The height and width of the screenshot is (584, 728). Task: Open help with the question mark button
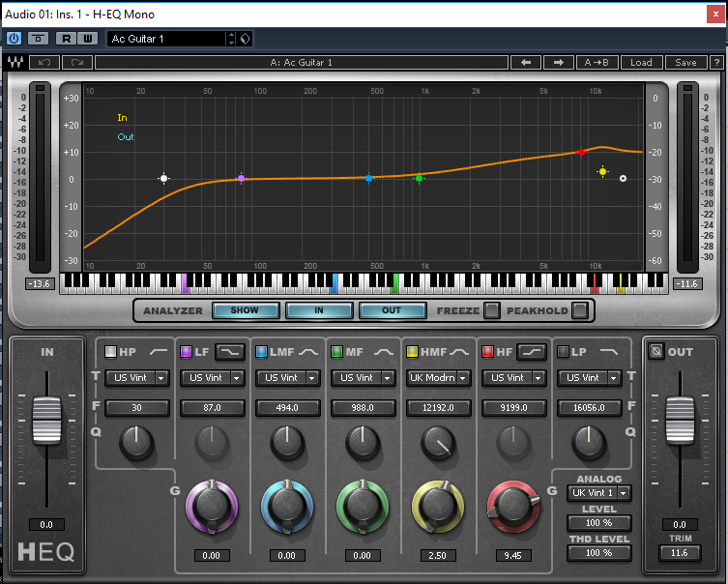pos(716,62)
